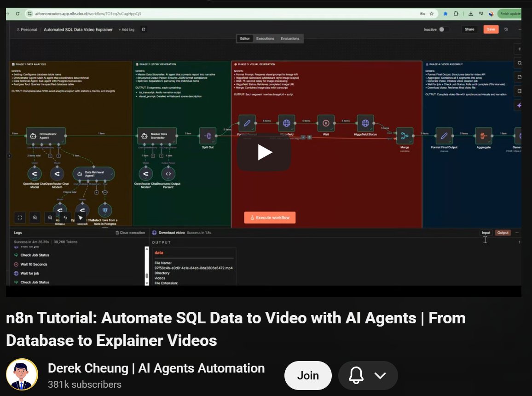This screenshot has height=396, width=532.
Task: Bookmark the page with the star icon
Action: tap(432, 13)
